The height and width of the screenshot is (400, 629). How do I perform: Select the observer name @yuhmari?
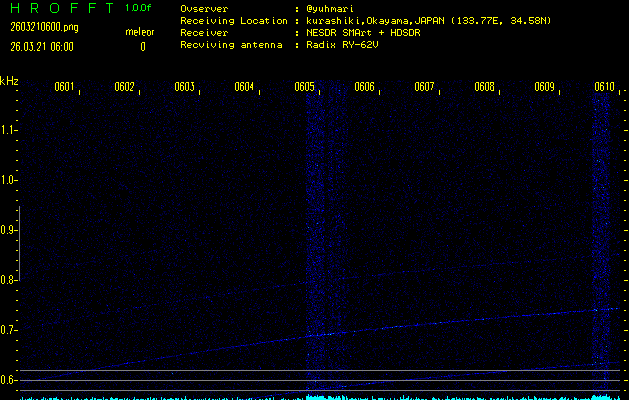332,8
